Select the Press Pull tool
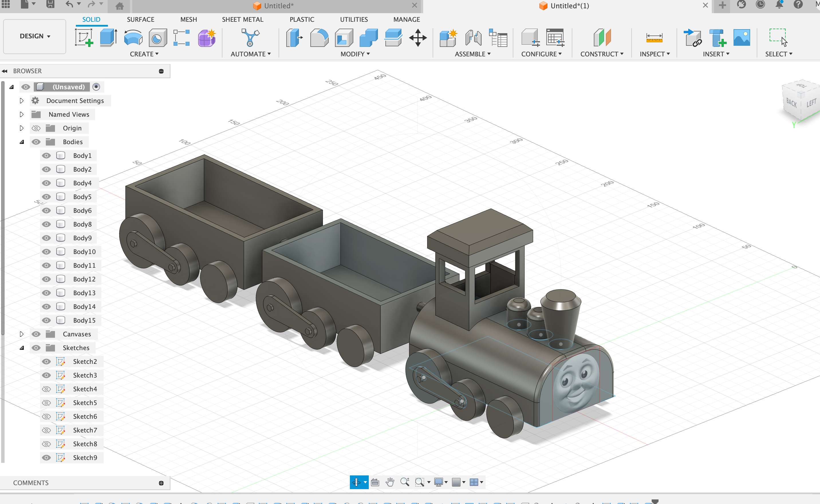The width and height of the screenshot is (820, 504). 295,37
